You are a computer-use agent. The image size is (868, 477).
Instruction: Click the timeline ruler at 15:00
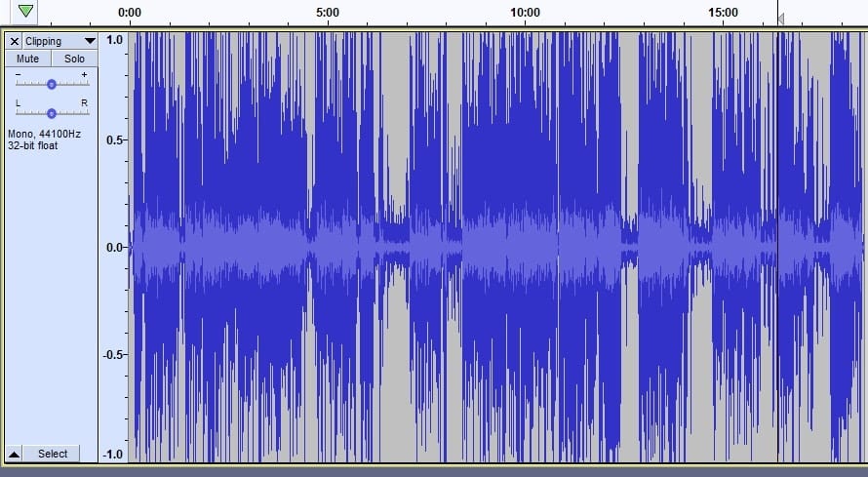(723, 12)
